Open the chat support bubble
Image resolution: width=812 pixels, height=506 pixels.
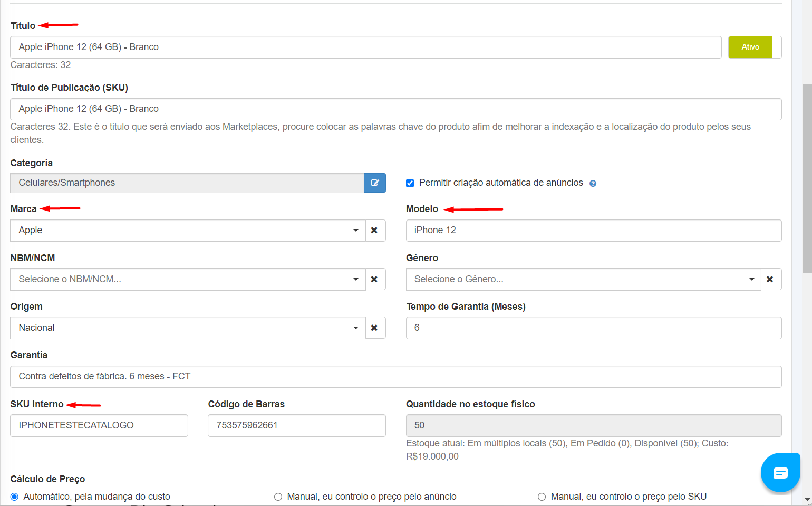coord(780,472)
